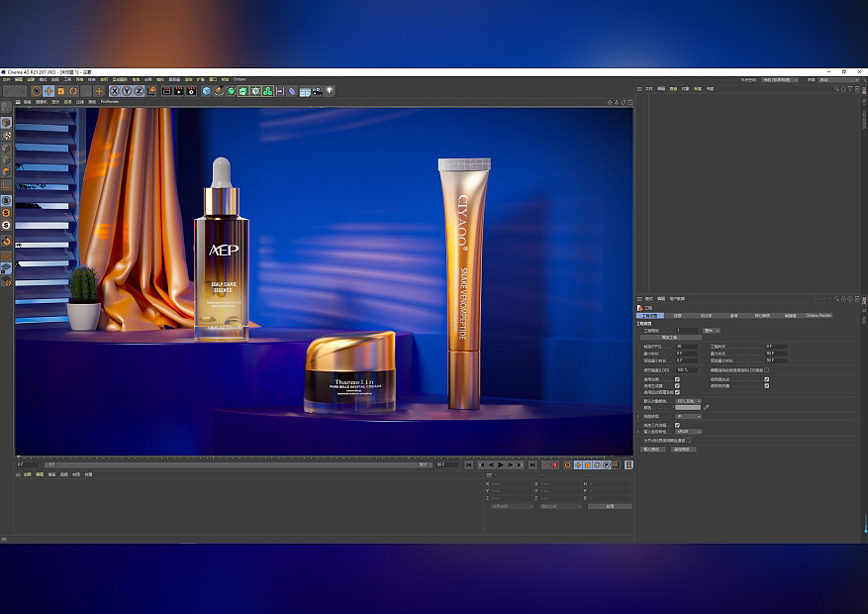Activate the Move tool

pyautogui.click(x=48, y=91)
